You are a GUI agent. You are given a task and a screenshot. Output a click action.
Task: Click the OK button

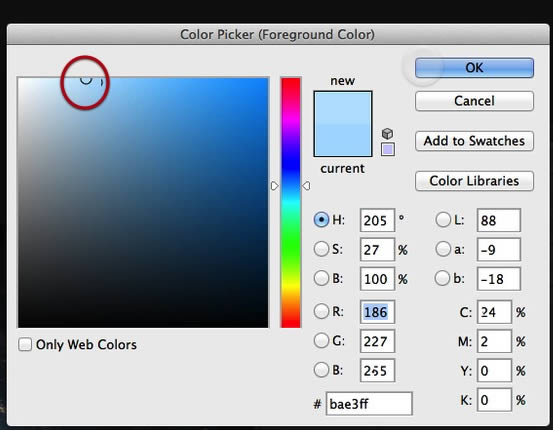[x=474, y=68]
